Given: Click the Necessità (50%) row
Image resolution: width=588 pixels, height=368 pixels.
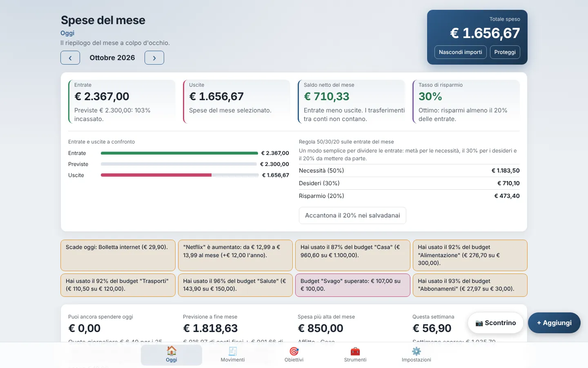Looking at the screenshot, I should coord(409,171).
